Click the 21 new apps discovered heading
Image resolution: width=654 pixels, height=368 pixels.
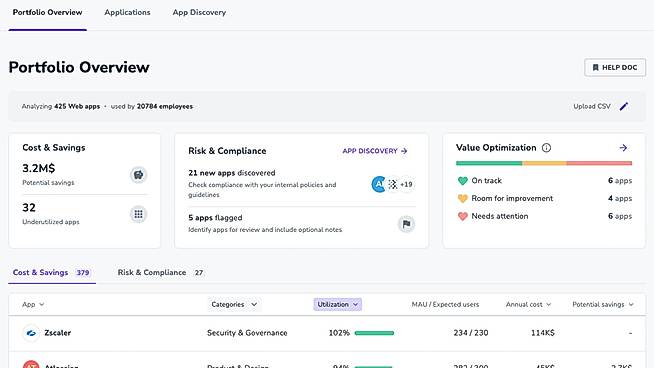pyautogui.click(x=231, y=173)
